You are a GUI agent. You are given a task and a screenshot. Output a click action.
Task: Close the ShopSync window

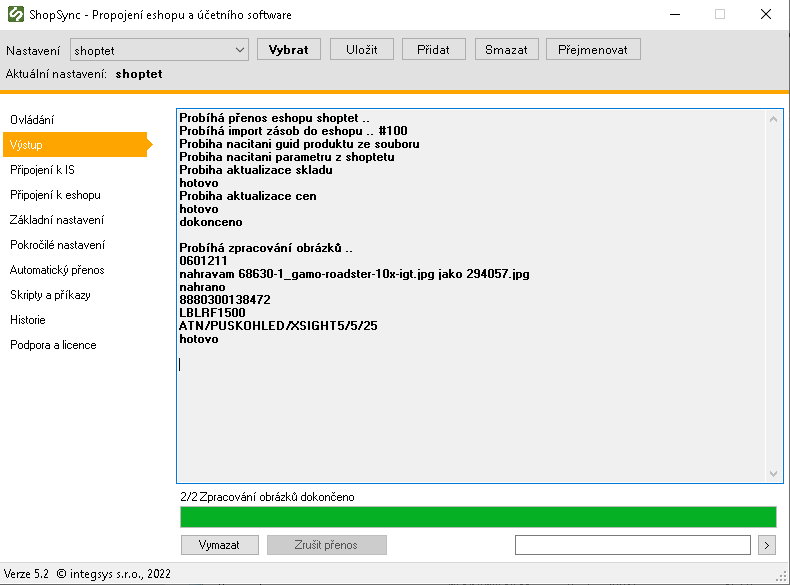[766, 14]
